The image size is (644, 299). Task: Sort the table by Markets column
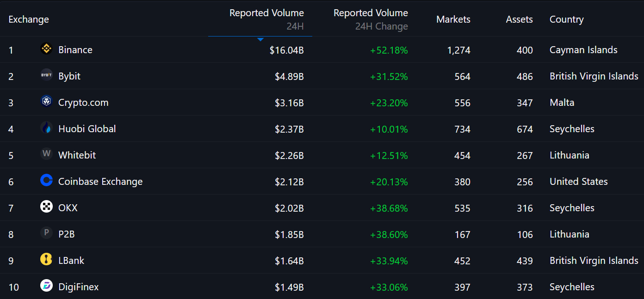pyautogui.click(x=453, y=19)
